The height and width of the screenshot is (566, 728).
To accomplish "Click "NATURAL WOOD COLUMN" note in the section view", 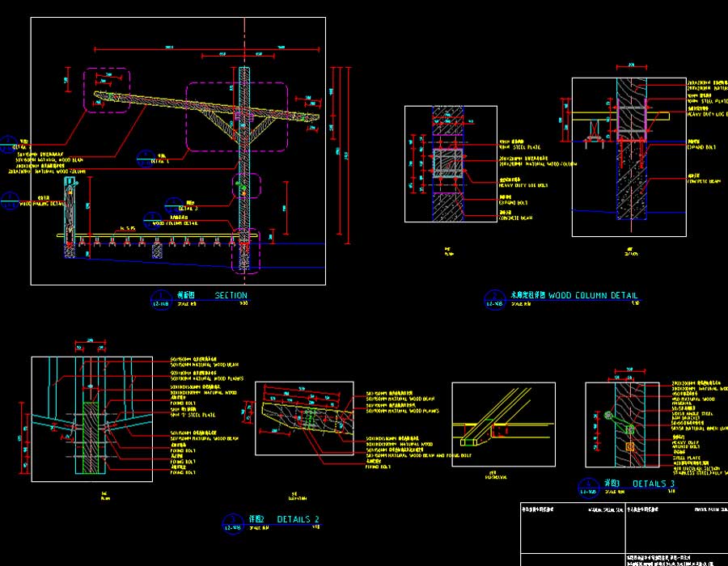I will [46, 171].
